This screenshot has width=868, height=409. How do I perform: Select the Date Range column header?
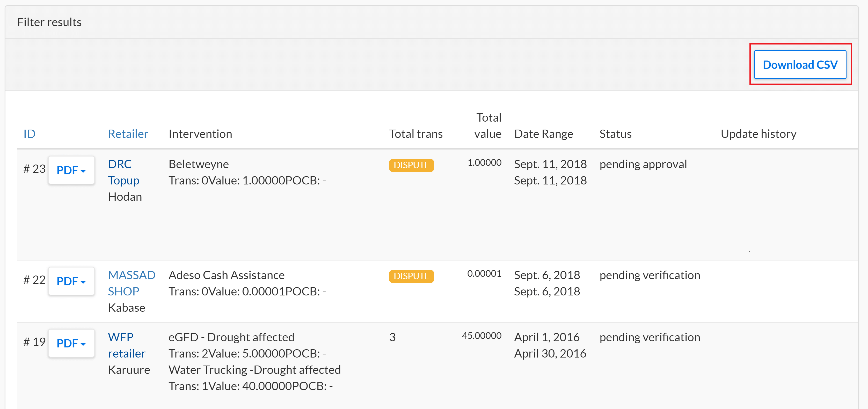(544, 134)
